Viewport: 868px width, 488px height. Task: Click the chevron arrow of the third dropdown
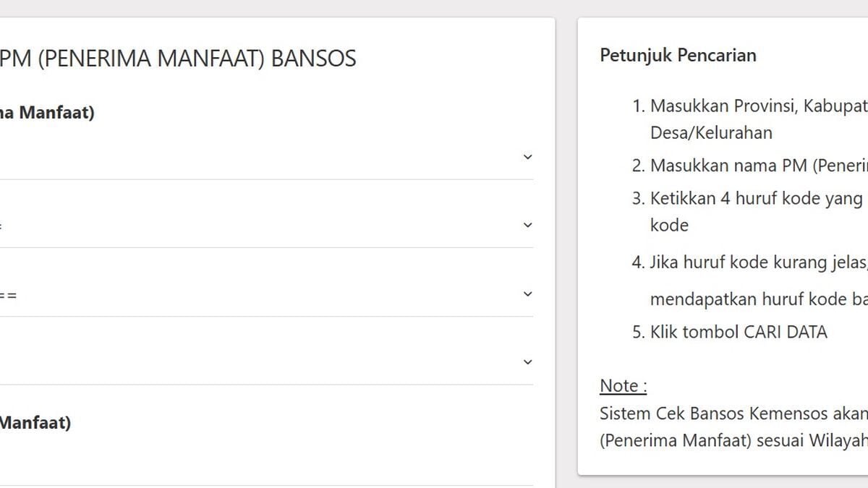tap(527, 294)
